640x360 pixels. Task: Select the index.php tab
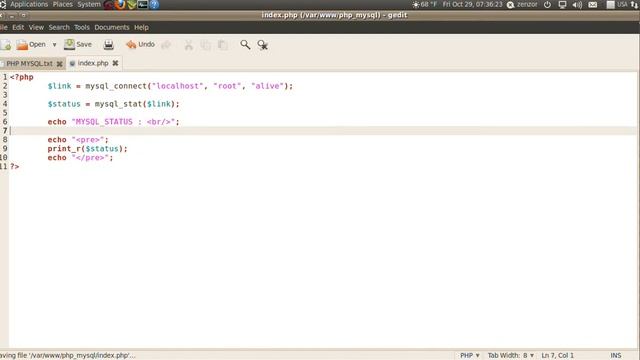[93, 63]
